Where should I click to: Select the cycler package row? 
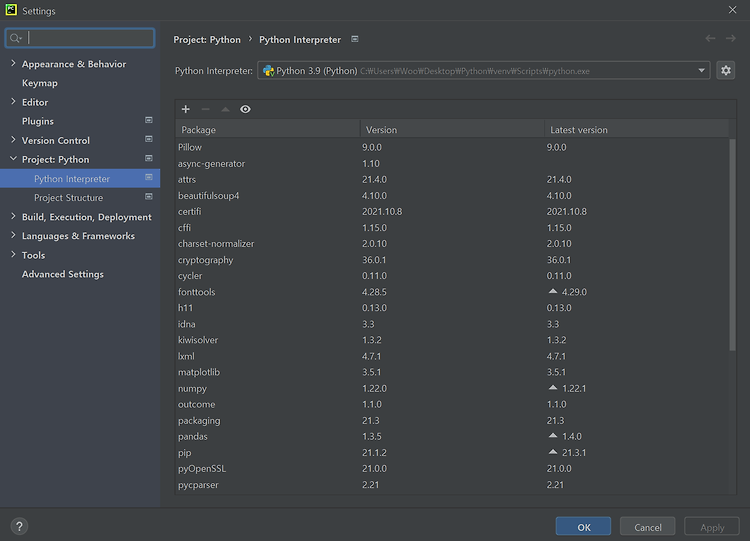tap(452, 276)
